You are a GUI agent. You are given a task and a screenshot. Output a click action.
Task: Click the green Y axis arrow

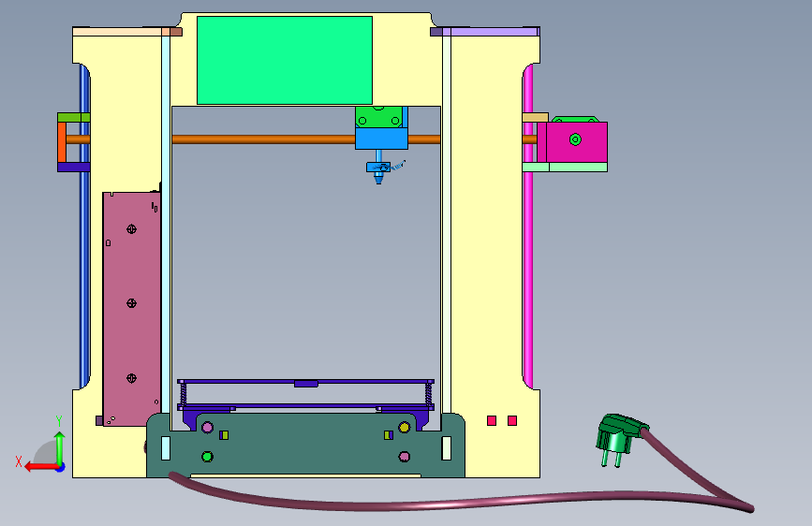(x=60, y=448)
